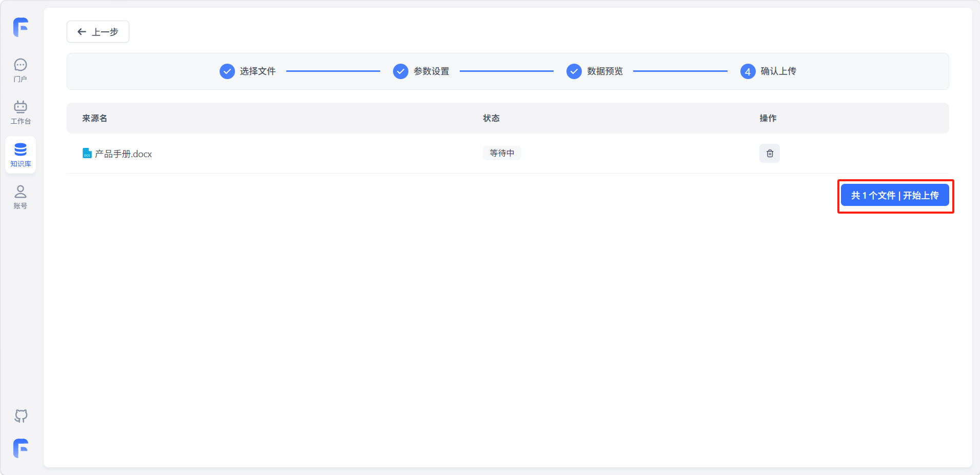The height and width of the screenshot is (475, 980).
Task: Click the 操作 column header
Action: coord(768,118)
